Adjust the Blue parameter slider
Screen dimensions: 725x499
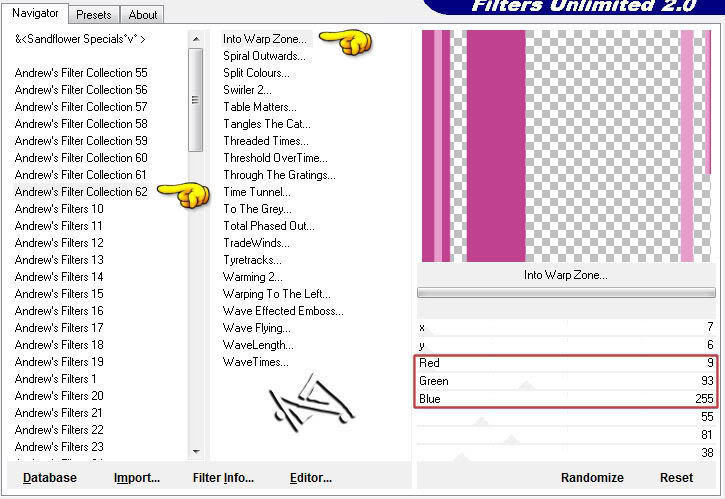566,399
